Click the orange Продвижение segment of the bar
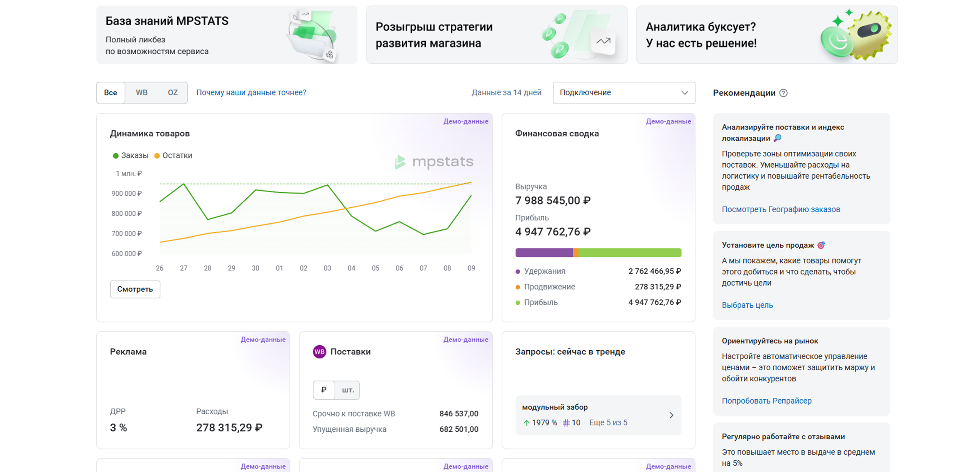 (x=575, y=252)
